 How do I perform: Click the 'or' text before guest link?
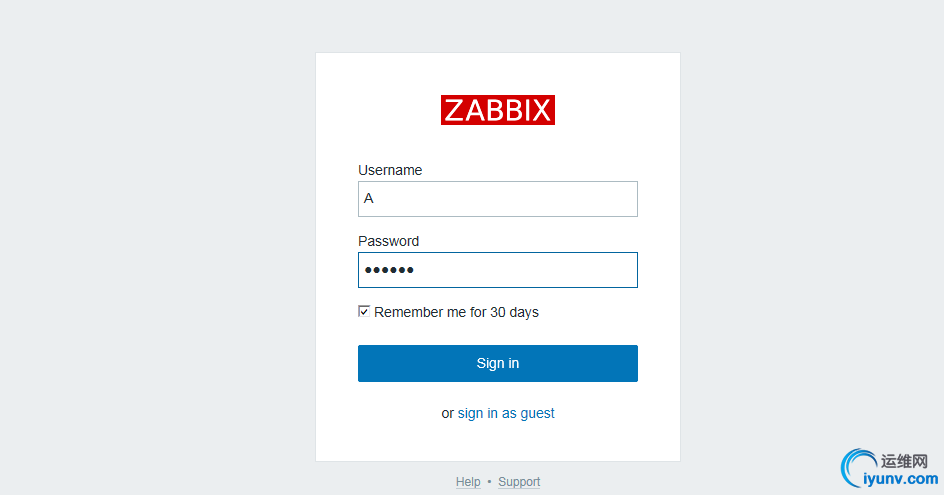point(448,413)
